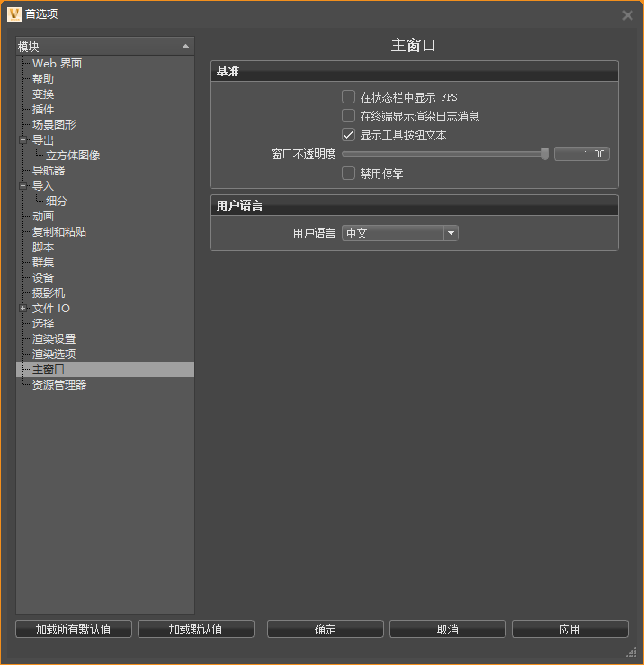Select 场景图形 in module tree
The width and height of the screenshot is (644, 665).
pyautogui.click(x=54, y=124)
